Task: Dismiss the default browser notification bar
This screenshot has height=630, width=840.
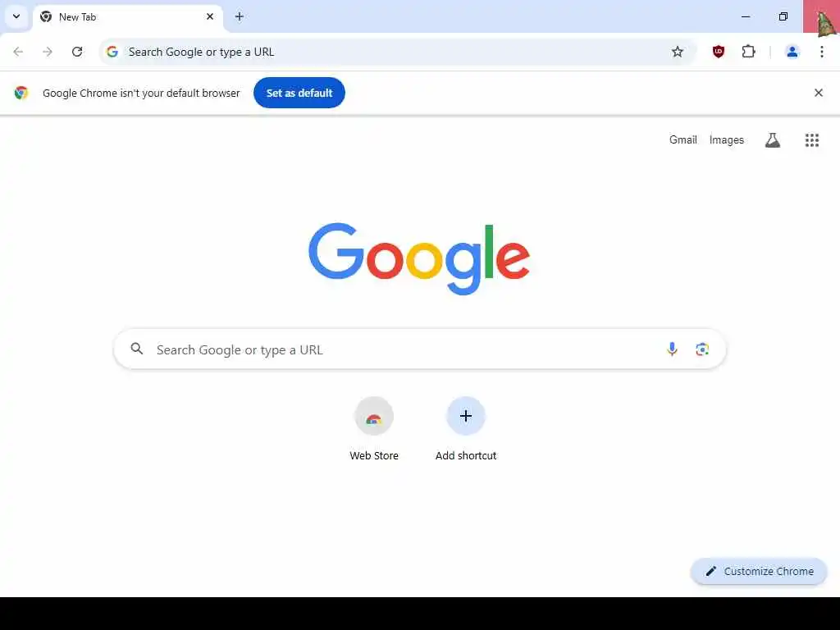Action: pos(818,93)
